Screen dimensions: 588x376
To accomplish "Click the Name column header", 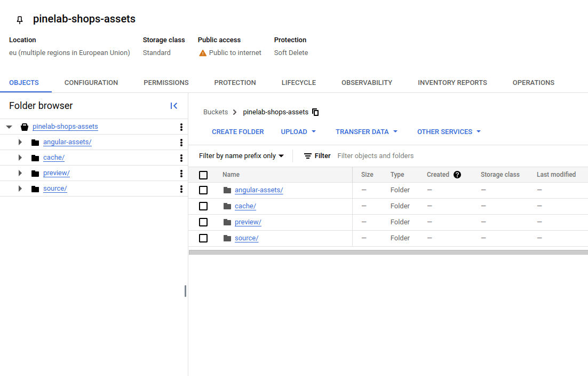I will click(x=231, y=175).
